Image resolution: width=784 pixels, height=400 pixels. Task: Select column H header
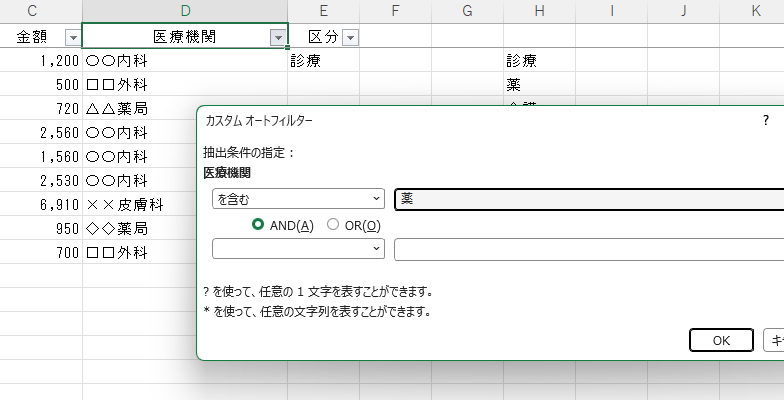(x=539, y=10)
